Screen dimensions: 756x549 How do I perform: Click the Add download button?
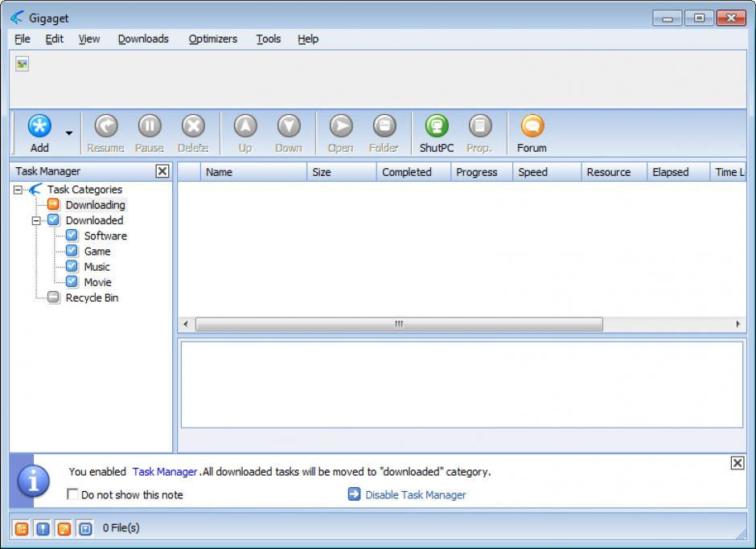coord(39,133)
